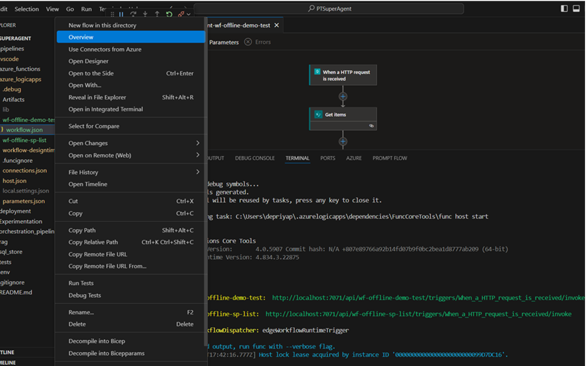Open the Go menu

pos(70,9)
